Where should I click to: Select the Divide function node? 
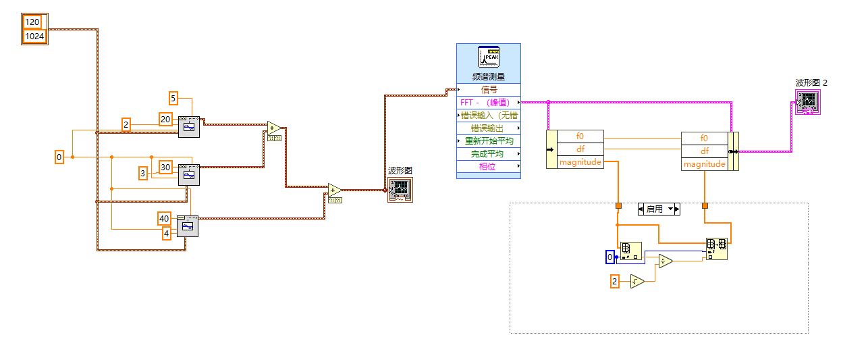(666, 261)
